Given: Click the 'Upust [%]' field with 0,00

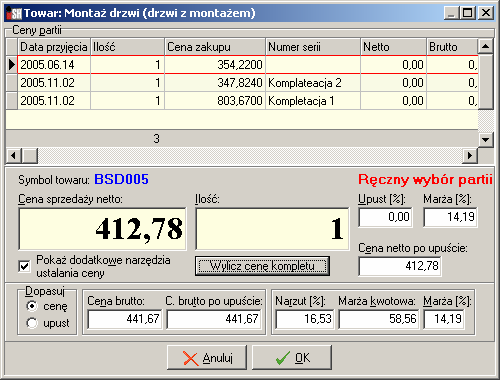Looking at the screenshot, I should [x=385, y=217].
